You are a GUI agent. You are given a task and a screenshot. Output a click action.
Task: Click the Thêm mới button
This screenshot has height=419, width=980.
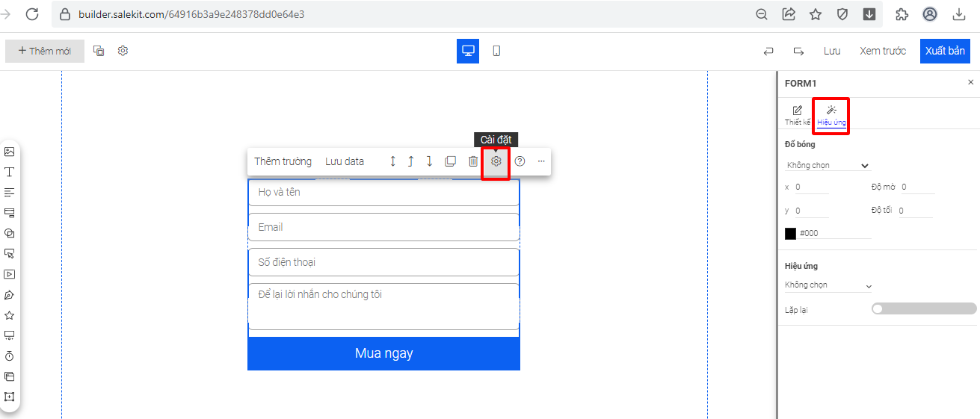(44, 51)
